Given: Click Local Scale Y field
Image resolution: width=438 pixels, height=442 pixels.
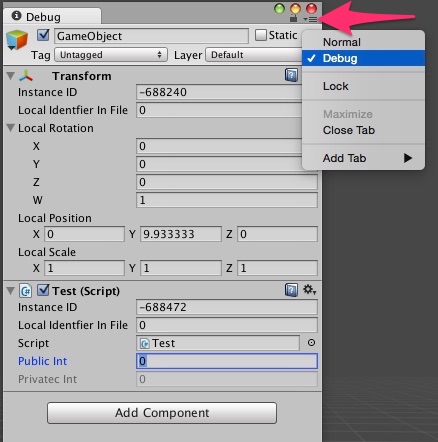Looking at the screenshot, I should [x=181, y=268].
